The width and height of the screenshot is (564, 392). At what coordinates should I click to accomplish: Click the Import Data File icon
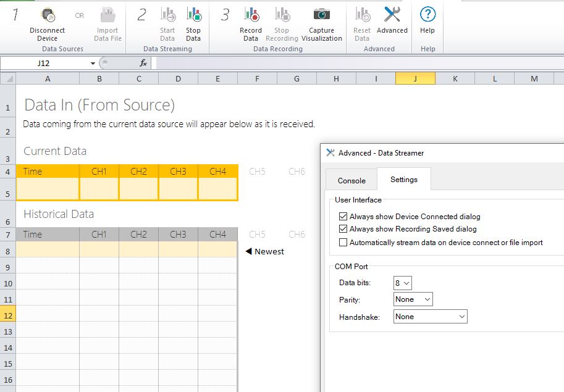(107, 16)
